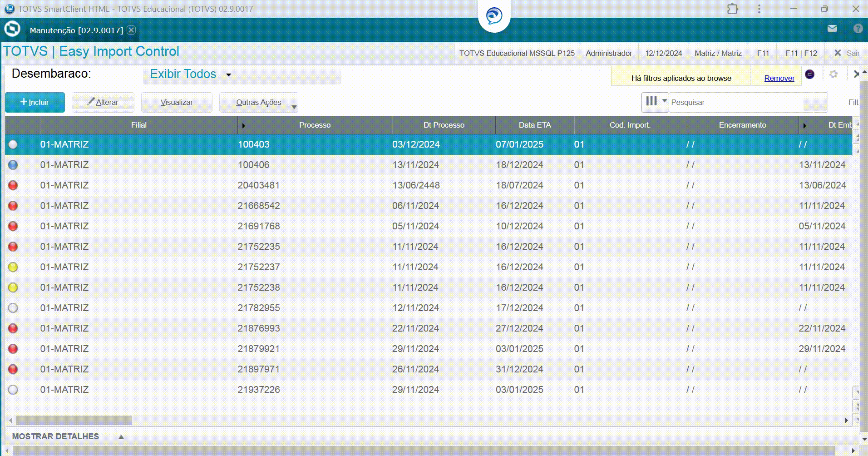The width and height of the screenshot is (868, 456).
Task: Click the red status circle for process 21876993
Action: [13, 328]
